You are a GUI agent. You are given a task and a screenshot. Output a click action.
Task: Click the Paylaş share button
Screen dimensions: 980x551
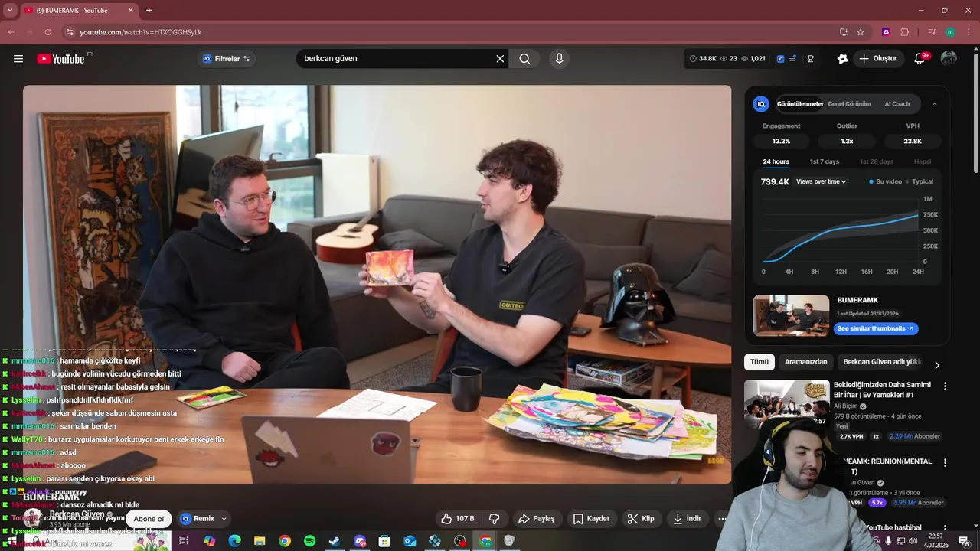pos(537,519)
